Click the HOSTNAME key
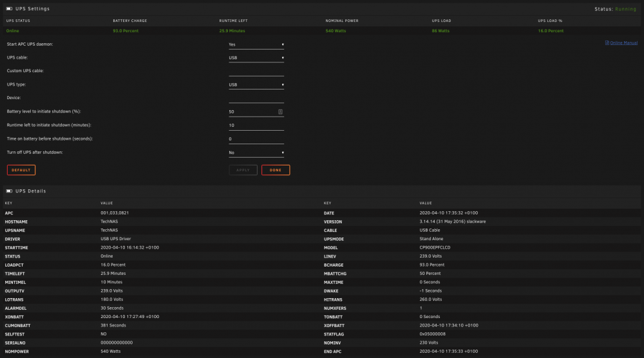Image resolution: width=644 pixels, height=358 pixels. point(16,221)
